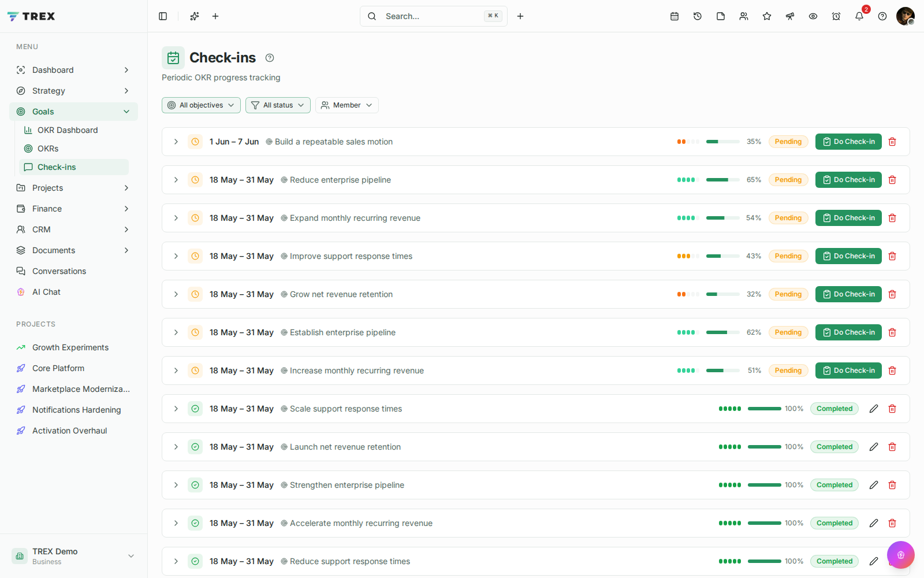Viewport: 924px width, 578px height.
Task: Open AI Chat from the menu
Action: (73, 292)
